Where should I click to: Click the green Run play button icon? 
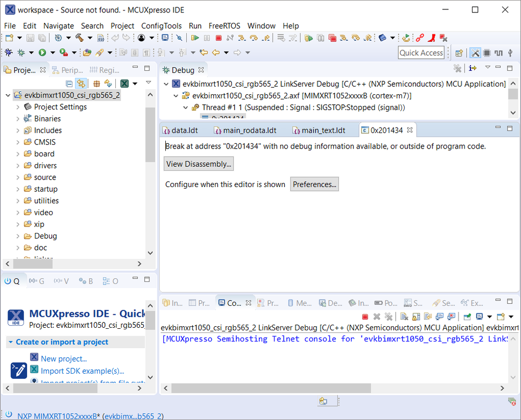click(x=42, y=53)
